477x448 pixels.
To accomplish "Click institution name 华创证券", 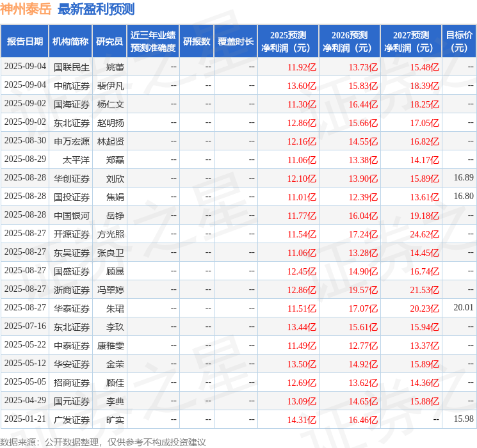I will coord(72,179).
